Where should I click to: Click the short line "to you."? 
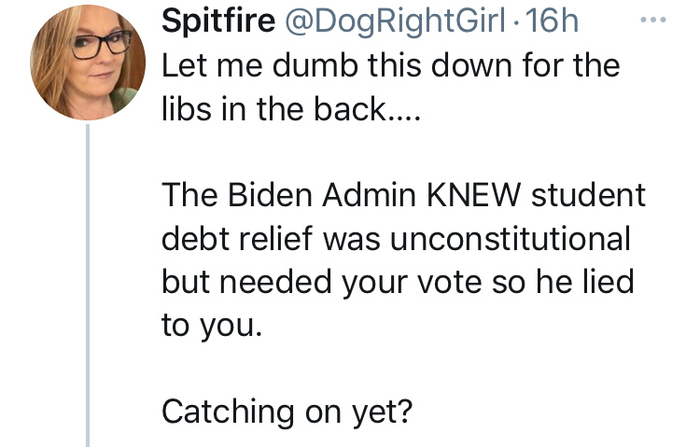(210, 325)
